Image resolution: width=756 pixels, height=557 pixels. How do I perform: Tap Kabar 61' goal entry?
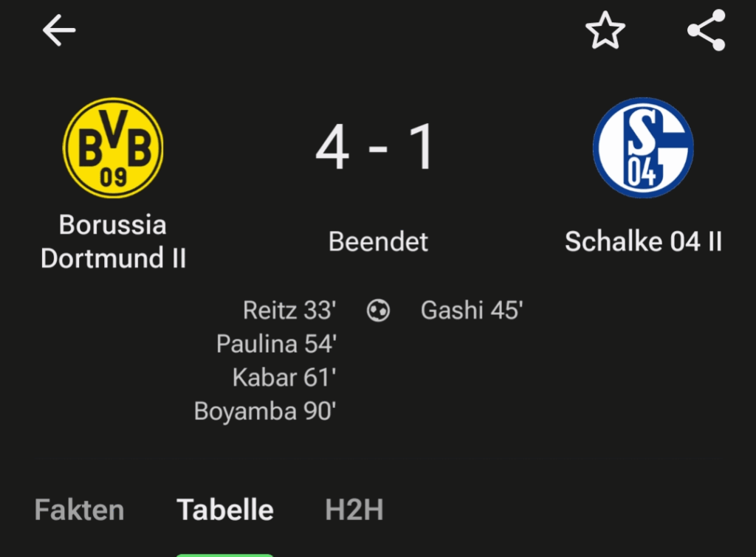coord(283,377)
